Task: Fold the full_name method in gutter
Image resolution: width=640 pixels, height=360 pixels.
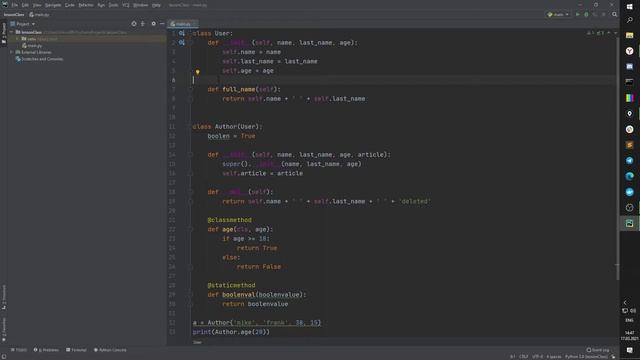Action: coord(190,89)
